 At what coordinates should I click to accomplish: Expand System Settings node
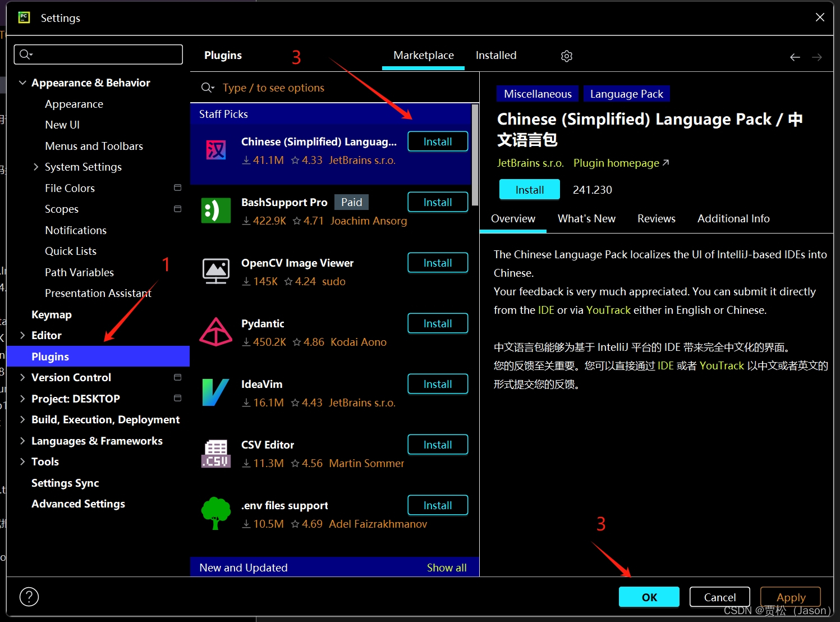36,167
